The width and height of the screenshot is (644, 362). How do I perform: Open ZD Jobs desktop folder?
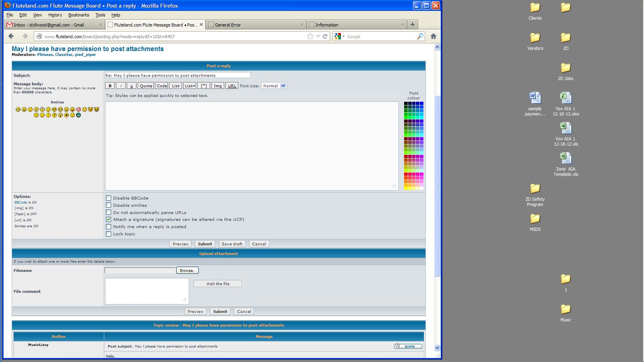click(x=566, y=72)
